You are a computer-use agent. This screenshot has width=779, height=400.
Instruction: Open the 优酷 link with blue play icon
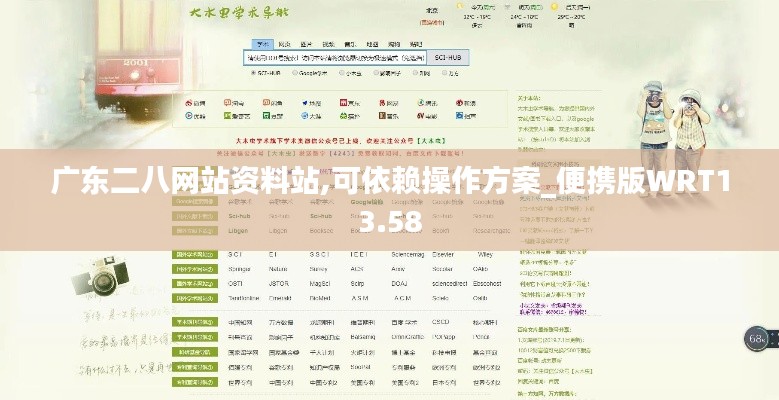(x=195, y=116)
